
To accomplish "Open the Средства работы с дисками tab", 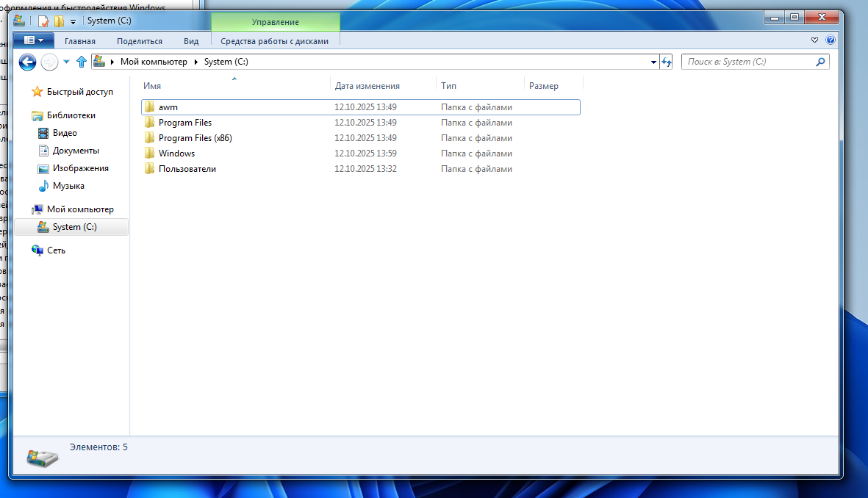I will (275, 41).
